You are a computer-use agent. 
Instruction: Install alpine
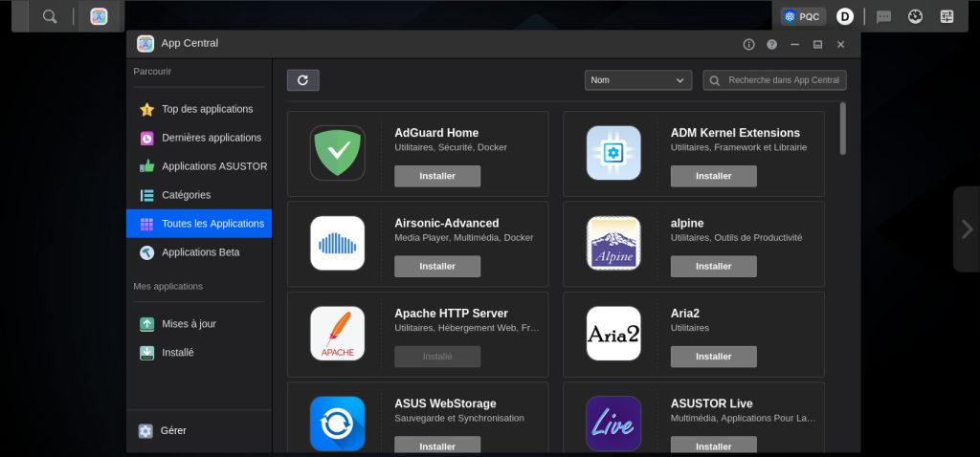[714, 267]
